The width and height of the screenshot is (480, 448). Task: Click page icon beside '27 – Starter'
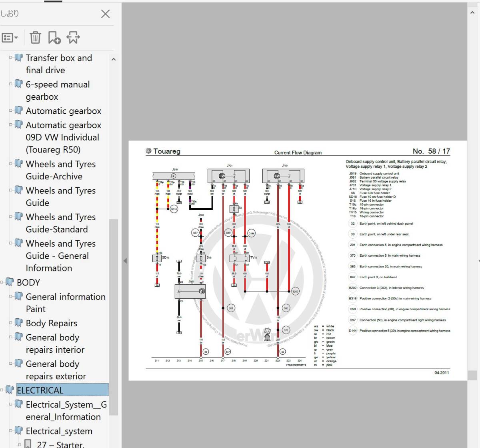28,444
